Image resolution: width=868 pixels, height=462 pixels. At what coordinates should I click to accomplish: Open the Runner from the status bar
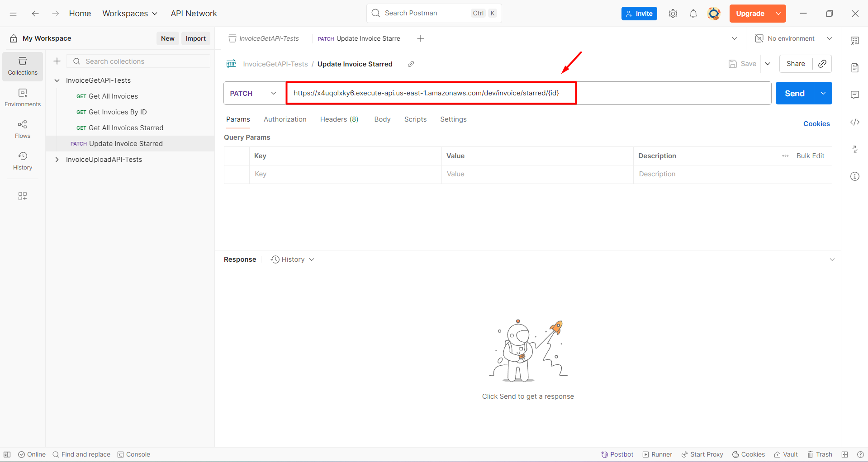tap(657, 454)
